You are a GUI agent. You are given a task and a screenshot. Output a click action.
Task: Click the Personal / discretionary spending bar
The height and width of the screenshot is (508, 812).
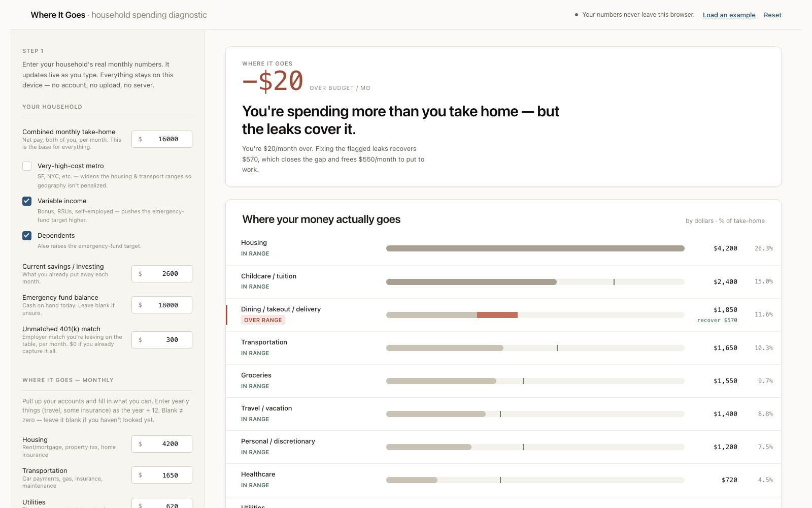click(535, 447)
